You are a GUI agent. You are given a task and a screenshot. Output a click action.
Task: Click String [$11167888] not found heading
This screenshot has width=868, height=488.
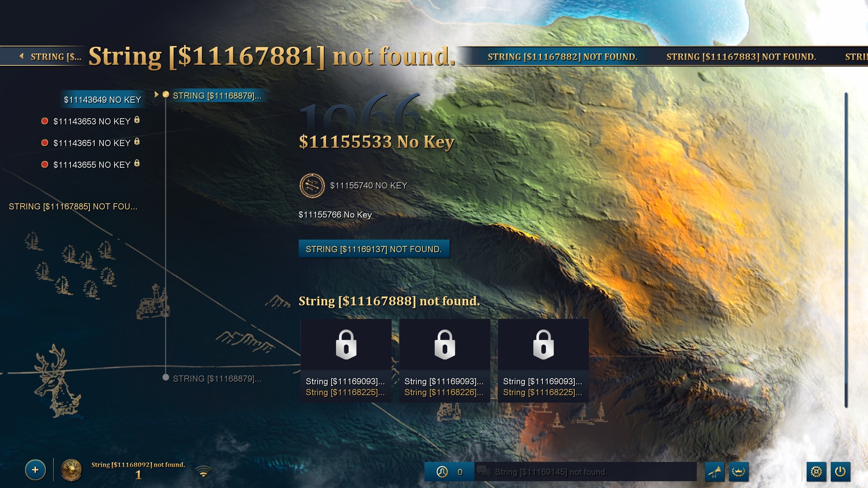(389, 301)
